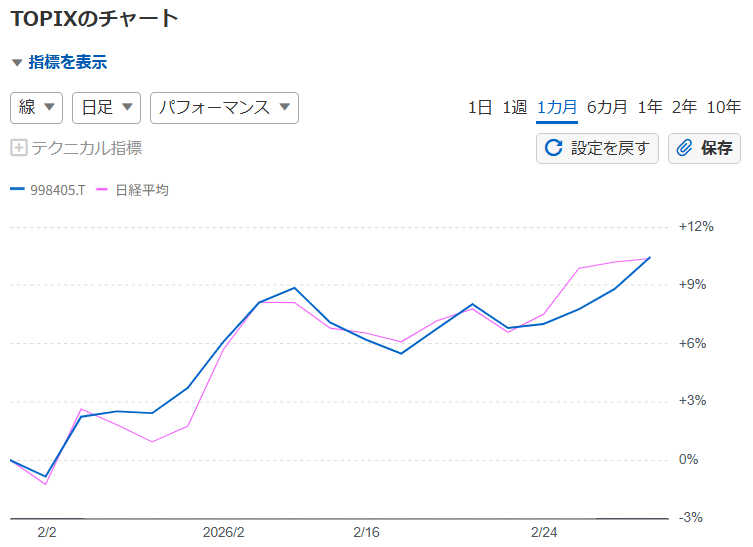
Task: Click the triangle icon before 指標を表示
Action: [x=16, y=62]
